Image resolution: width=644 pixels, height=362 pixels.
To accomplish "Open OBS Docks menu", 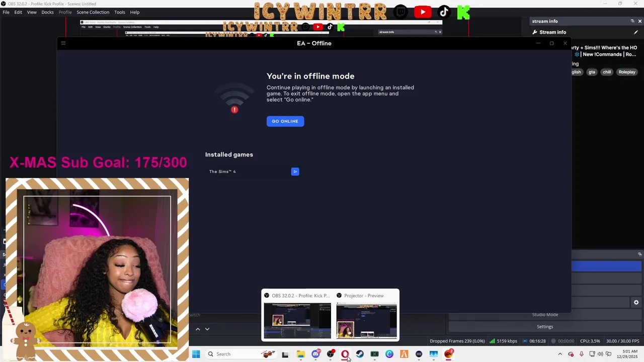I will point(47,12).
